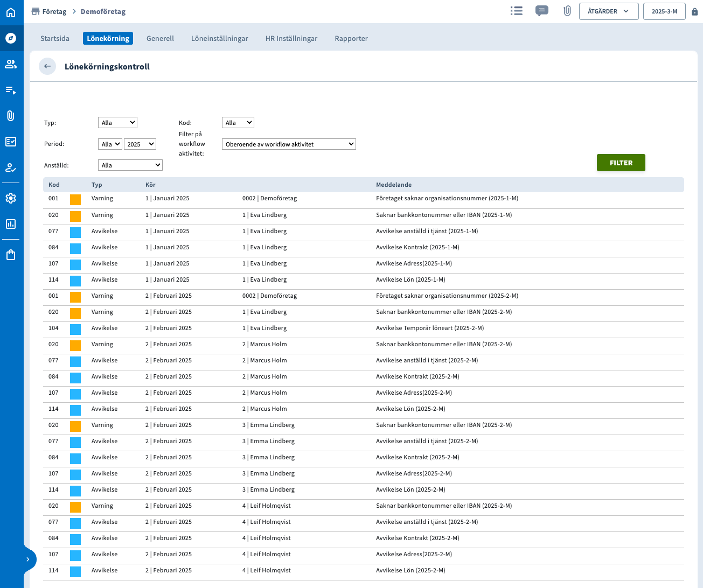Click the padlock icon at top right
Screen dimensions: 703x588
[x=694, y=12]
